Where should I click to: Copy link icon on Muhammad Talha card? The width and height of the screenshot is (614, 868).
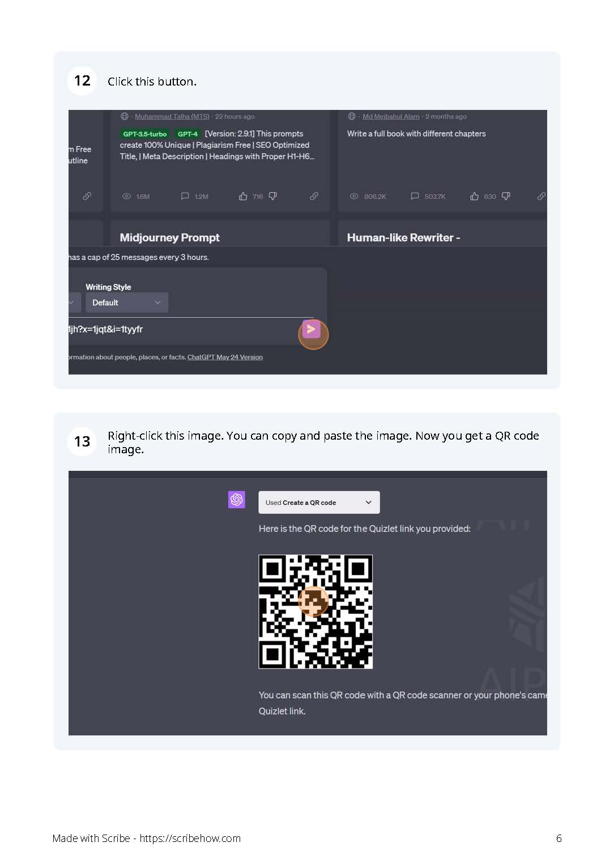314,197
